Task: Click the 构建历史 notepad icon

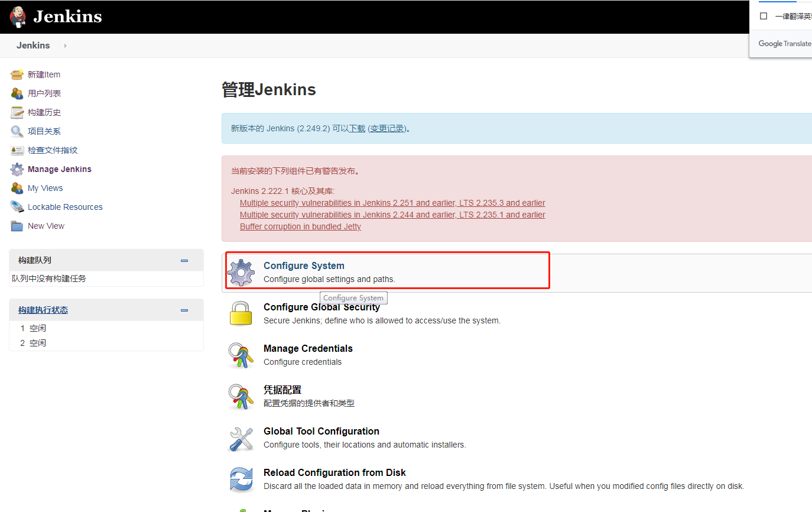Action: 17,112
